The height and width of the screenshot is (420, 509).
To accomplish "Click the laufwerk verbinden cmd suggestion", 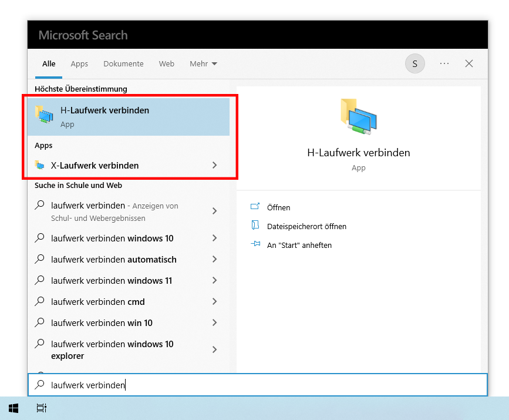I will [x=97, y=302].
